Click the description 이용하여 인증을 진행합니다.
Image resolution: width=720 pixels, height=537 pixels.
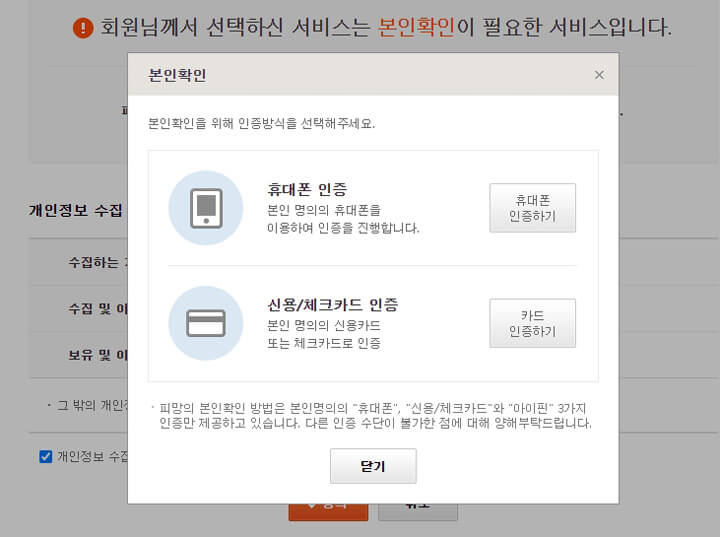(343, 228)
